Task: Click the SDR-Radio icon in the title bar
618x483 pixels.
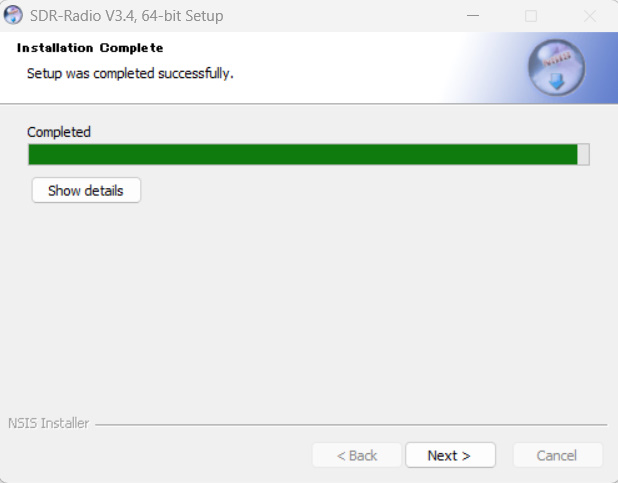Action: coord(14,16)
